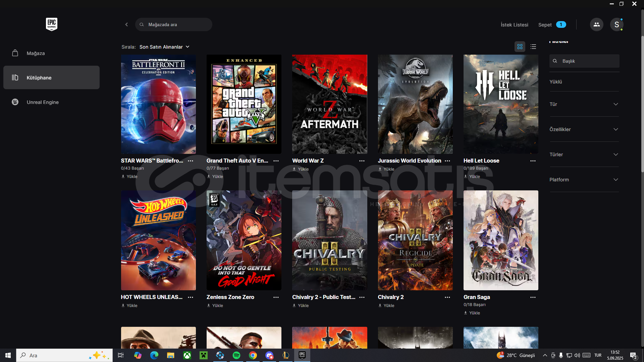
Task: Open options menu for Chivalry 2
Action: [447, 297]
